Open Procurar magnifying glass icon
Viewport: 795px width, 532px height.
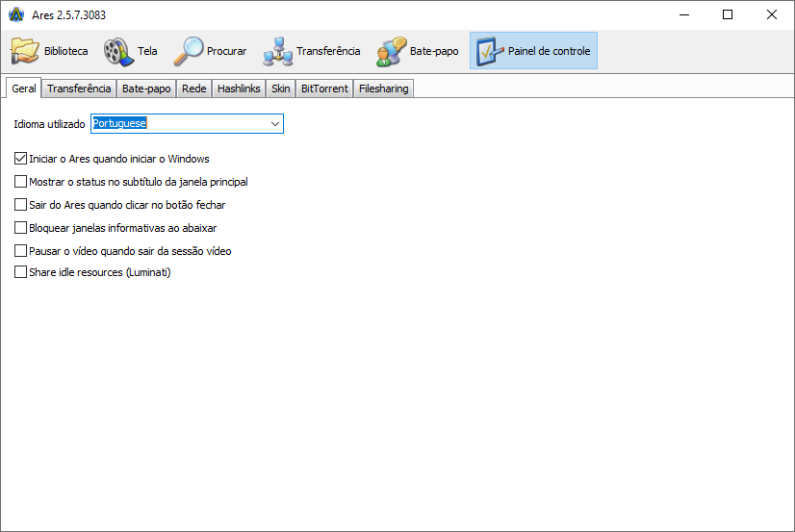pos(189,51)
